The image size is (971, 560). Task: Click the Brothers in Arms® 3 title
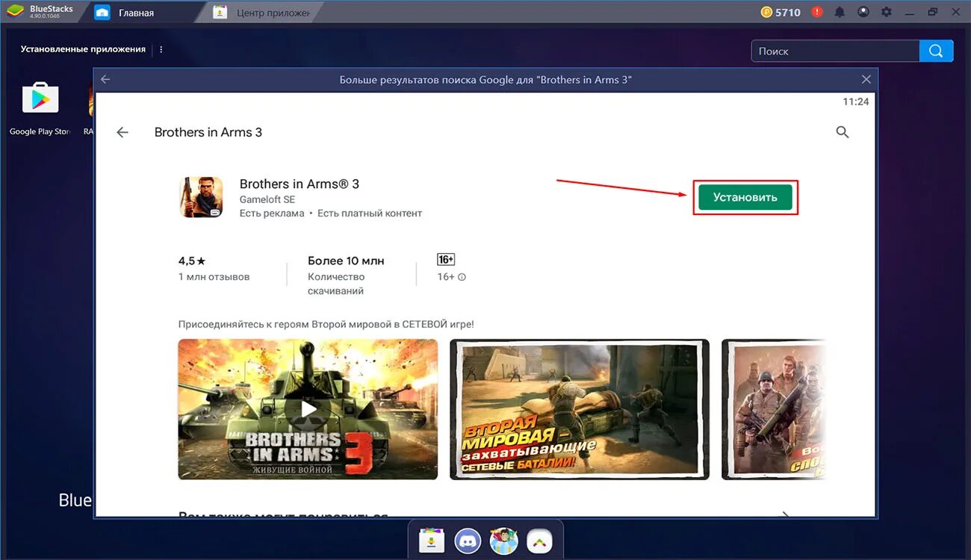300,184
